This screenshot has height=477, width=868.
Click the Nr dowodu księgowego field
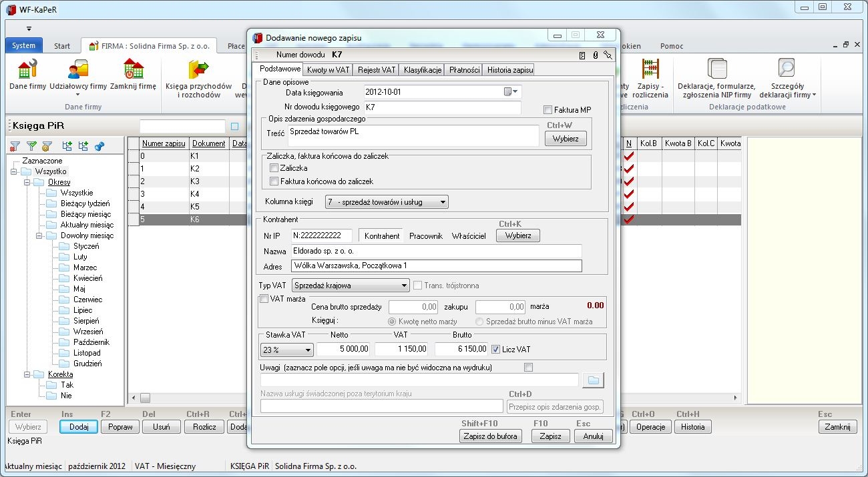443,107
